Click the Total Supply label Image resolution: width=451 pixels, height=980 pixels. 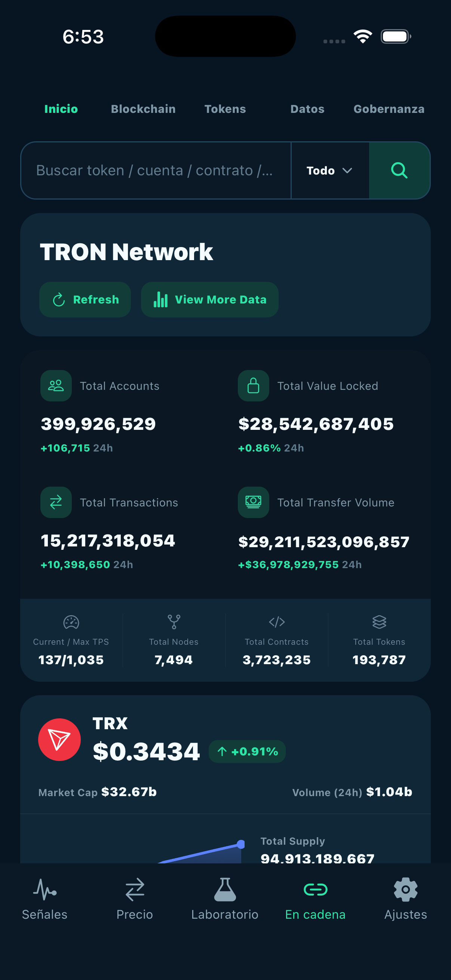point(293,841)
